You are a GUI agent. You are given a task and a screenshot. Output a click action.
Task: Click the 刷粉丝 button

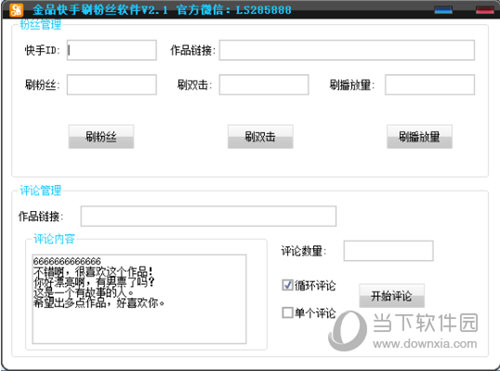click(101, 136)
